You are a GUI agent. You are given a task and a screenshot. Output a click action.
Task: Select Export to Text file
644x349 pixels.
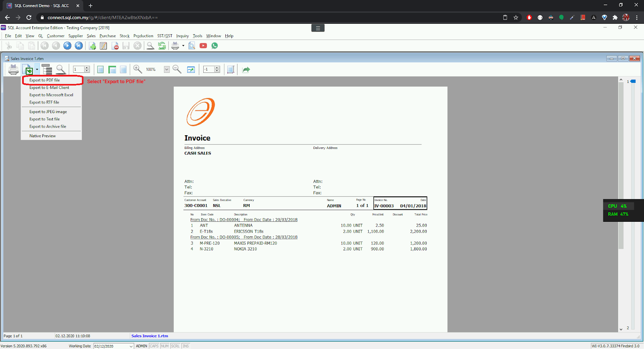pos(44,119)
